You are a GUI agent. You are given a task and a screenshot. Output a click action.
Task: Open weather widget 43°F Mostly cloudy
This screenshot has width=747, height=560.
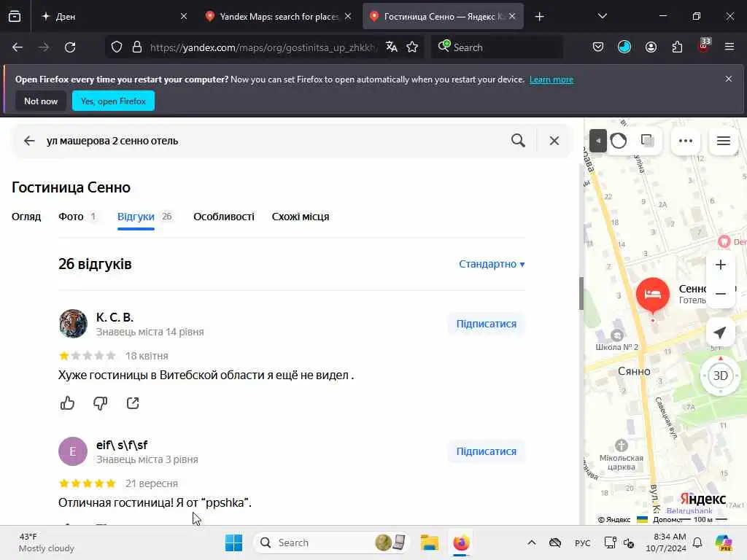47,542
